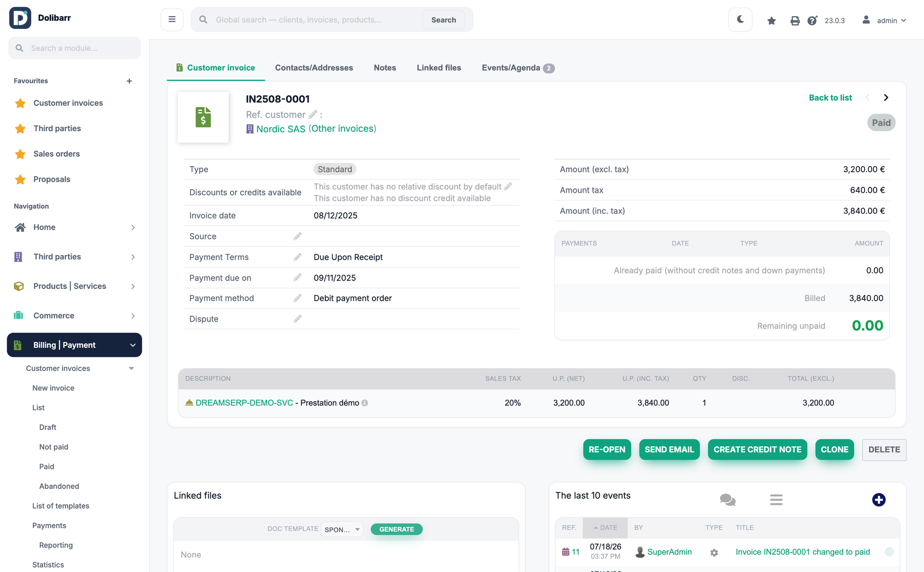Click the Commerce briefcase icon
Image resolution: width=924 pixels, height=572 pixels.
[x=19, y=315]
